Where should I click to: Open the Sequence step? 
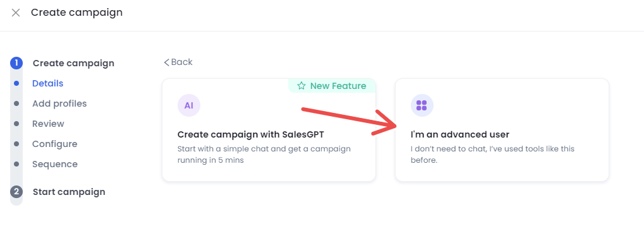pos(55,164)
